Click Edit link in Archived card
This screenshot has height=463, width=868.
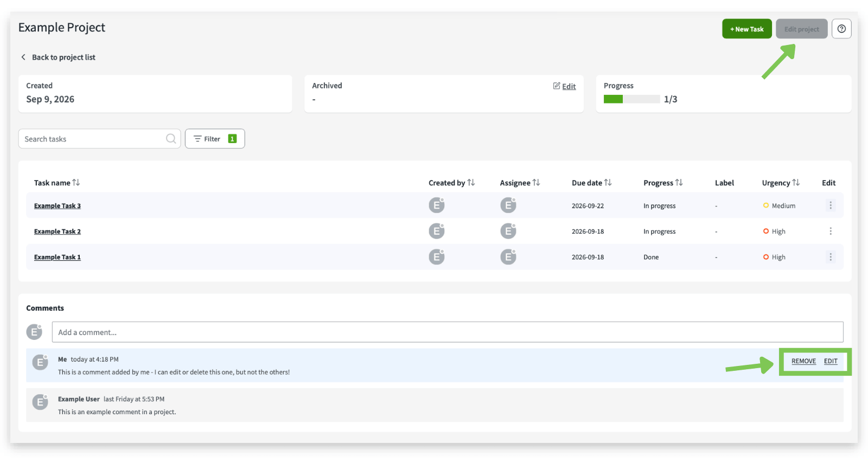coord(569,86)
